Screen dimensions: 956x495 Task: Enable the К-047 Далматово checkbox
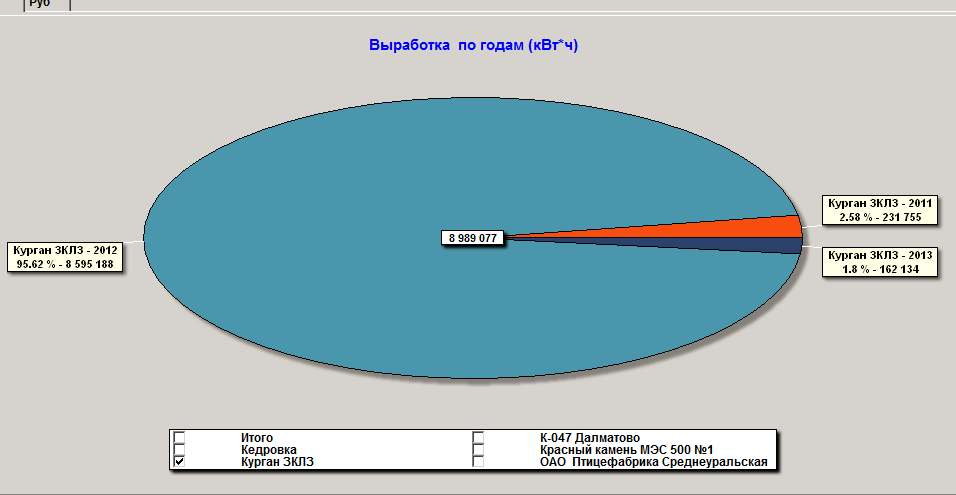(479, 438)
